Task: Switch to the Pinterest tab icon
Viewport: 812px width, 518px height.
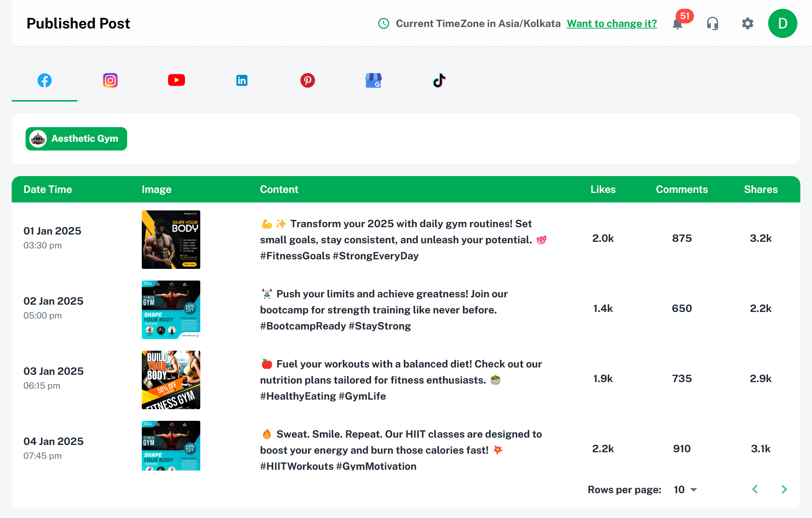Action: click(308, 80)
